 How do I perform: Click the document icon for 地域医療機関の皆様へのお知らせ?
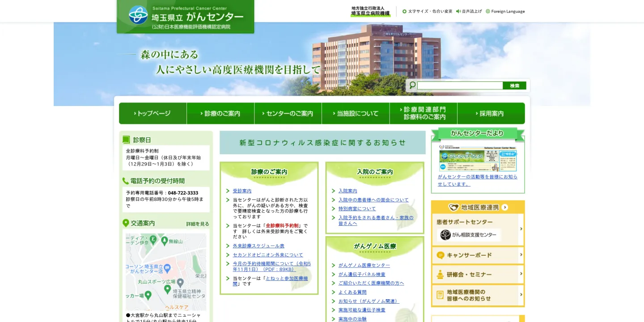click(x=441, y=295)
